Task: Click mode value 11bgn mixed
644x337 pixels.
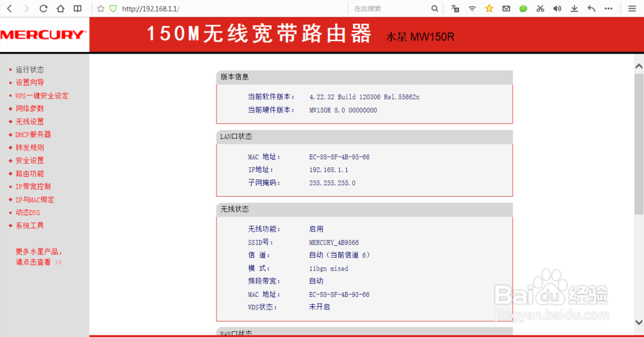Action: tap(328, 269)
